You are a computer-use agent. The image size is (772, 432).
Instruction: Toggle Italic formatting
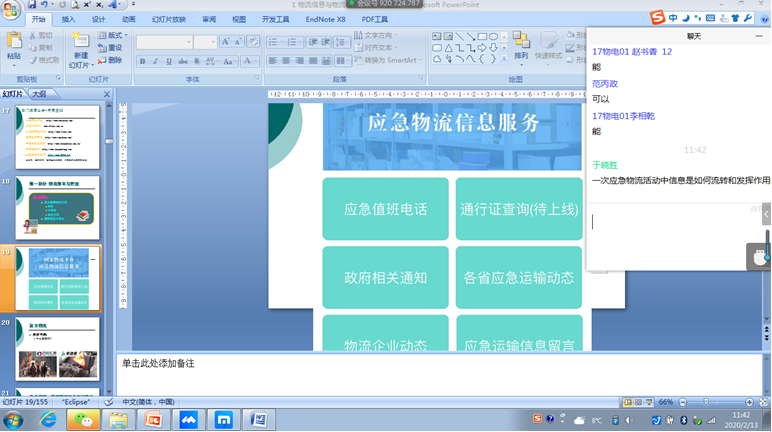click(x=156, y=61)
